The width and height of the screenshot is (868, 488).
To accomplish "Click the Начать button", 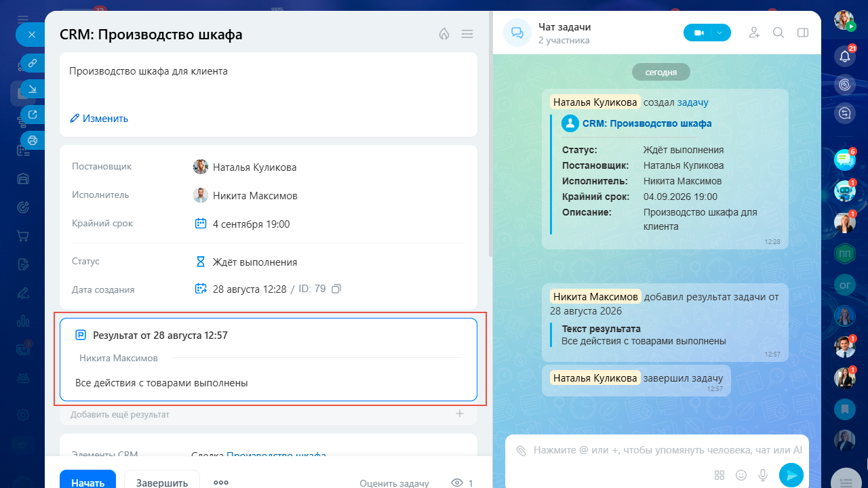I will [x=87, y=479].
